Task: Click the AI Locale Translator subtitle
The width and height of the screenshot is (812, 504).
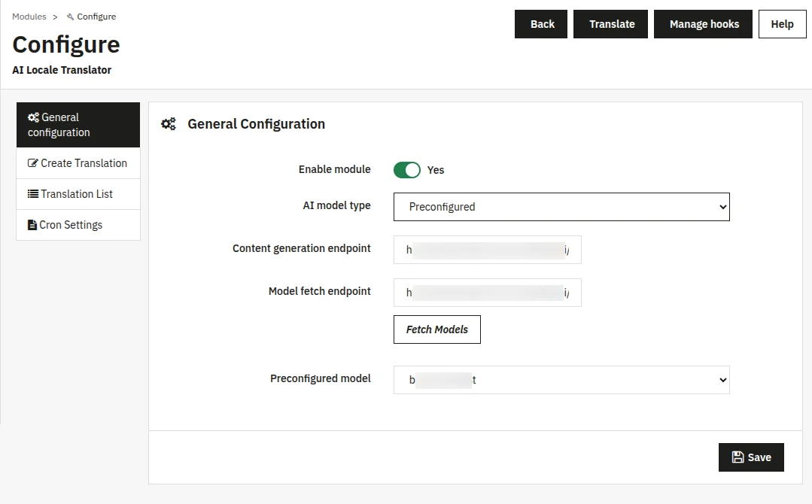Action: click(x=62, y=70)
